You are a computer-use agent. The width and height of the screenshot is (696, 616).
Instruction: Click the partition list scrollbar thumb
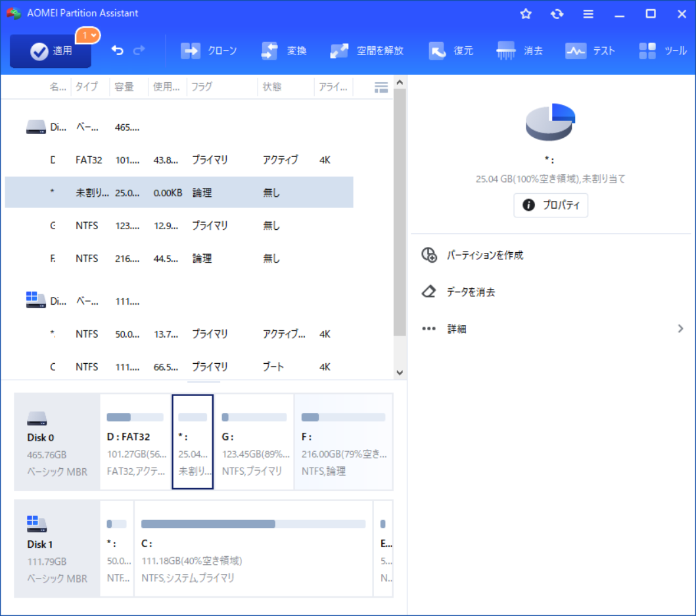click(400, 212)
